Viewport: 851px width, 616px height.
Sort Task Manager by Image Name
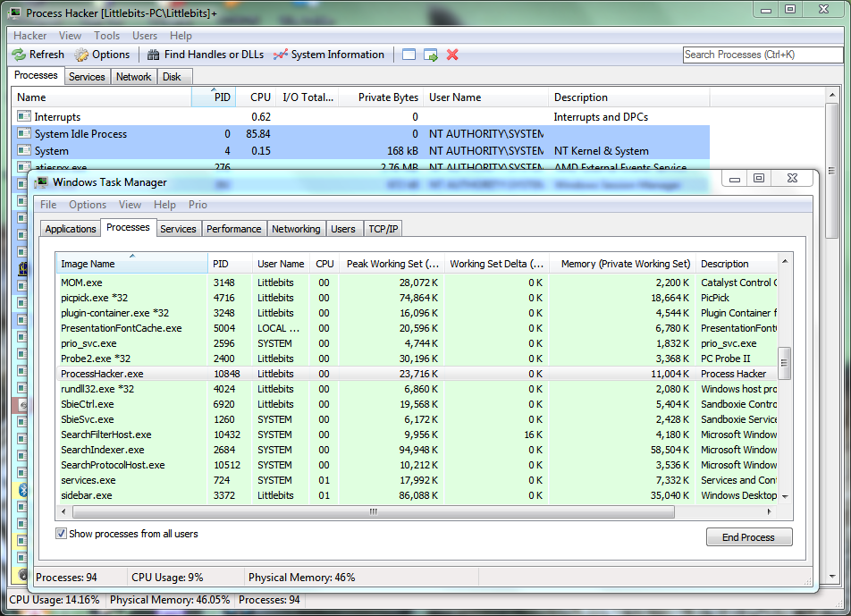tap(131, 264)
